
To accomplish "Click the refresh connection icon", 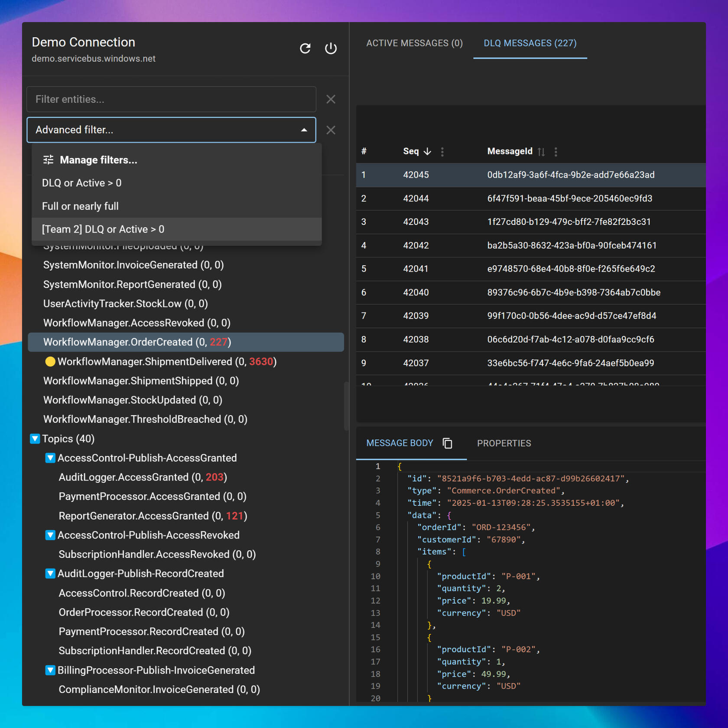I will tap(305, 48).
